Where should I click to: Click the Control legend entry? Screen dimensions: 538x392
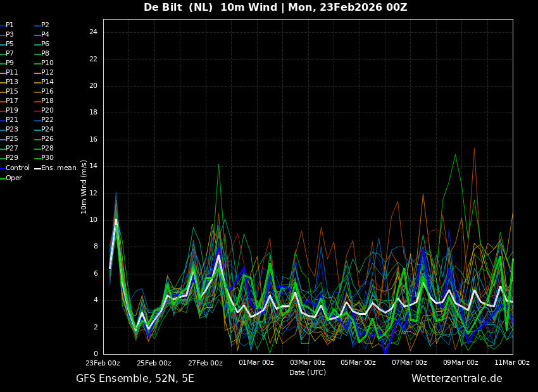tap(17, 168)
